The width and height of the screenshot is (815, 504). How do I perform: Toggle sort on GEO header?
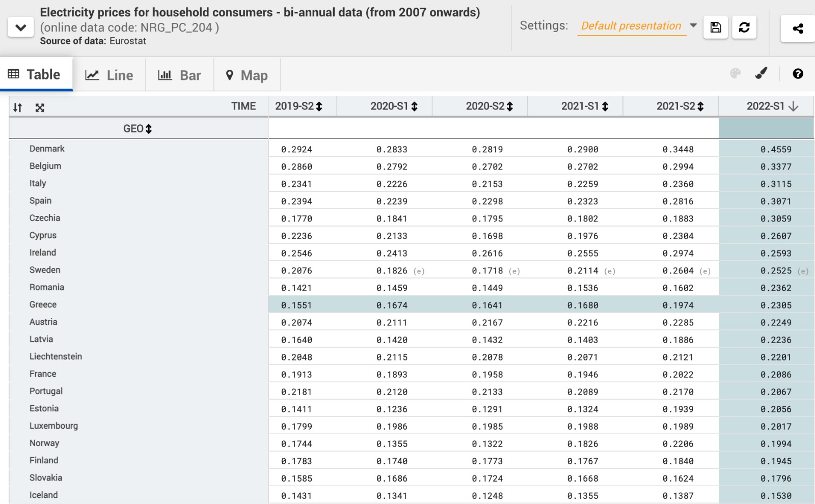(149, 129)
